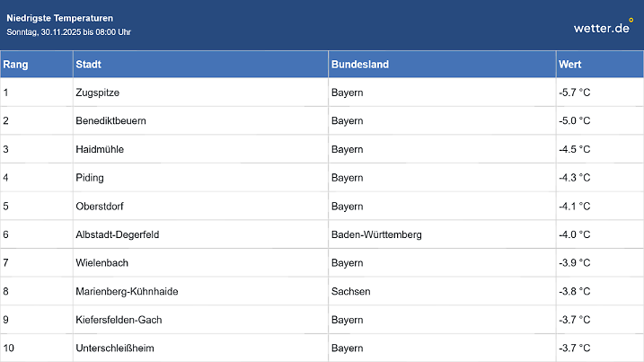Image resolution: width=644 pixels, height=362 pixels.
Task: Click the Bundesland column header
Action: (360, 65)
